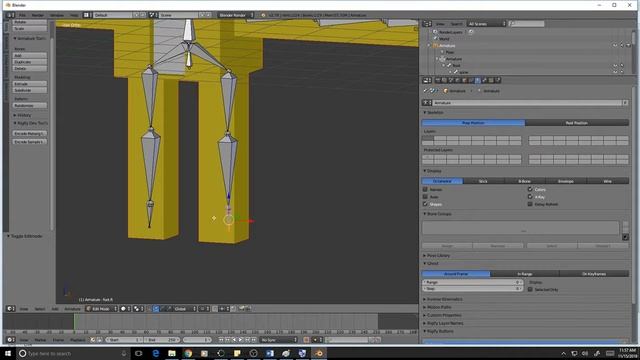Click the Encode Sample button
The image size is (640, 360).
click(29, 142)
